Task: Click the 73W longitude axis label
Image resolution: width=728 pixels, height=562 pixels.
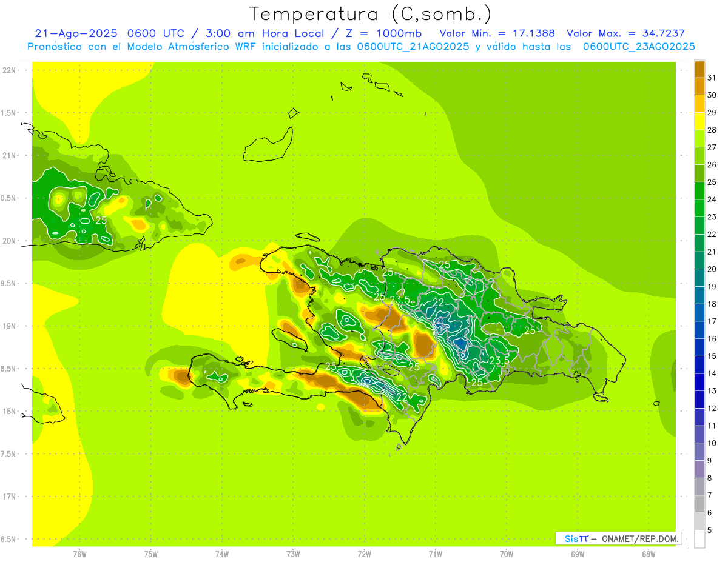Action: coord(293,554)
